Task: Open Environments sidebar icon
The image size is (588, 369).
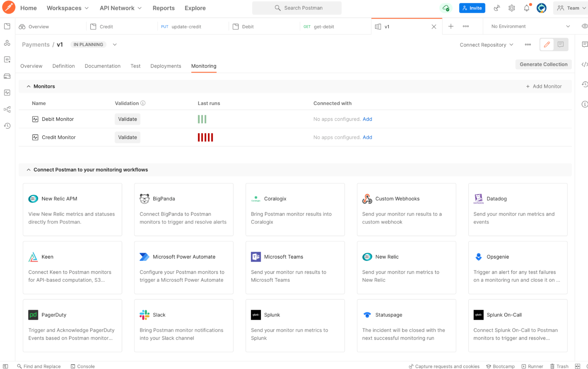Action: coord(7,60)
